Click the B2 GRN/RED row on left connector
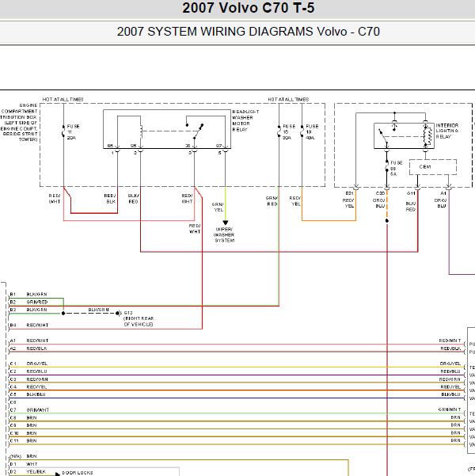The height and width of the screenshot is (476, 475). pos(28,302)
